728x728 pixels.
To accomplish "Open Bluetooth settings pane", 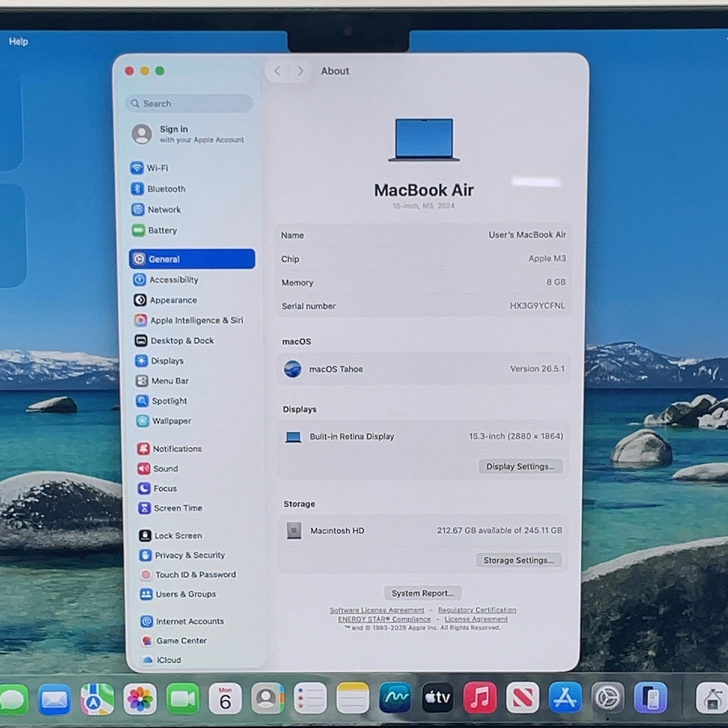I will click(158, 189).
